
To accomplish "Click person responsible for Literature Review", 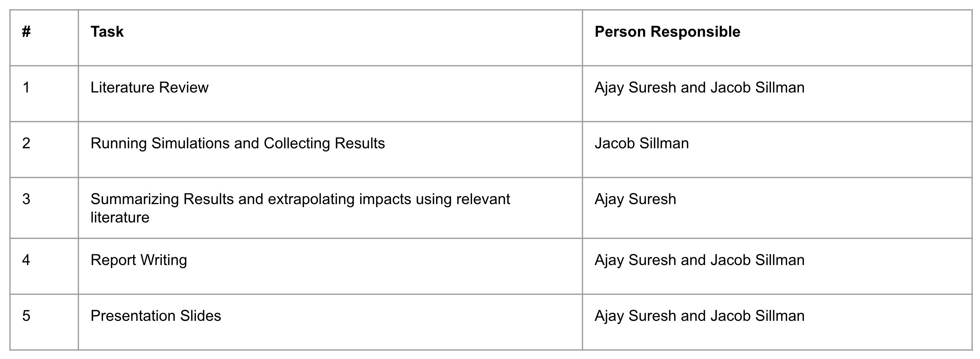I will point(699,88).
